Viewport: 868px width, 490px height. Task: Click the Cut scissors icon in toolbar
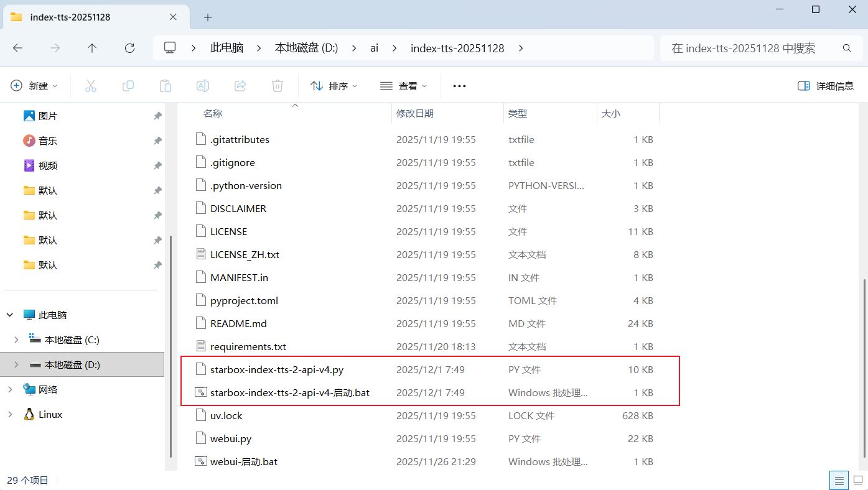coord(91,86)
